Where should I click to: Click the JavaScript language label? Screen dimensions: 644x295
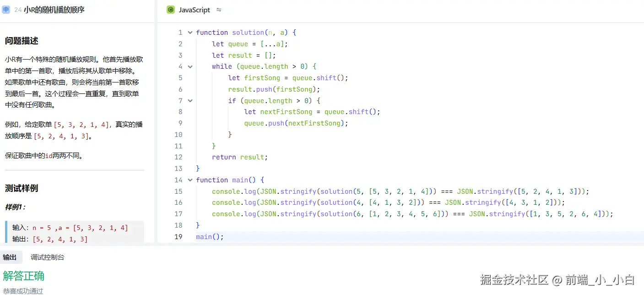click(194, 10)
